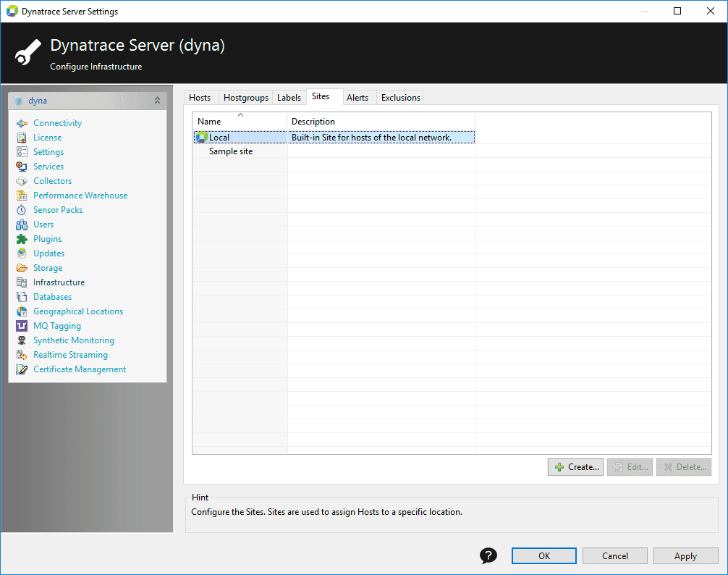Click the Settings list icon
728x575 pixels.
tap(22, 152)
